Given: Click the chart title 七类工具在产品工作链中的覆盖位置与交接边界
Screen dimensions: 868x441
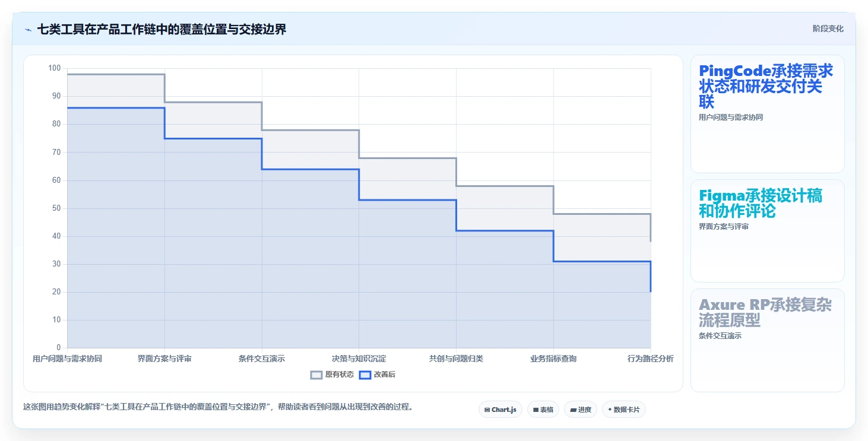Looking at the screenshot, I should pyautogui.click(x=162, y=29).
